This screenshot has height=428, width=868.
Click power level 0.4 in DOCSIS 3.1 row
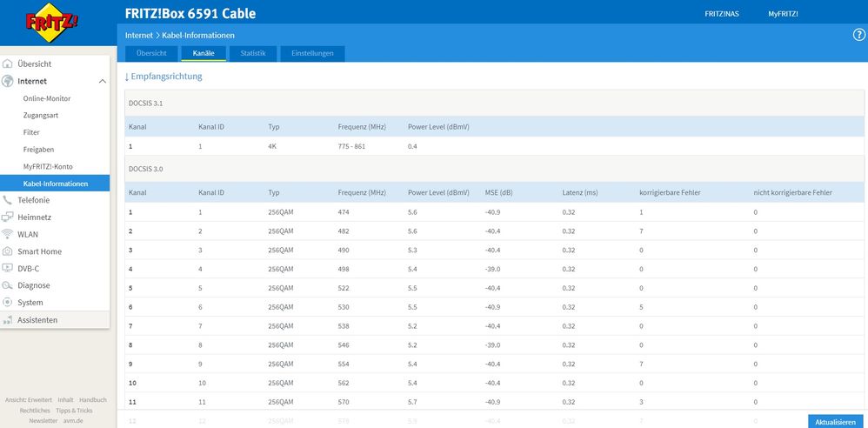pyautogui.click(x=412, y=147)
